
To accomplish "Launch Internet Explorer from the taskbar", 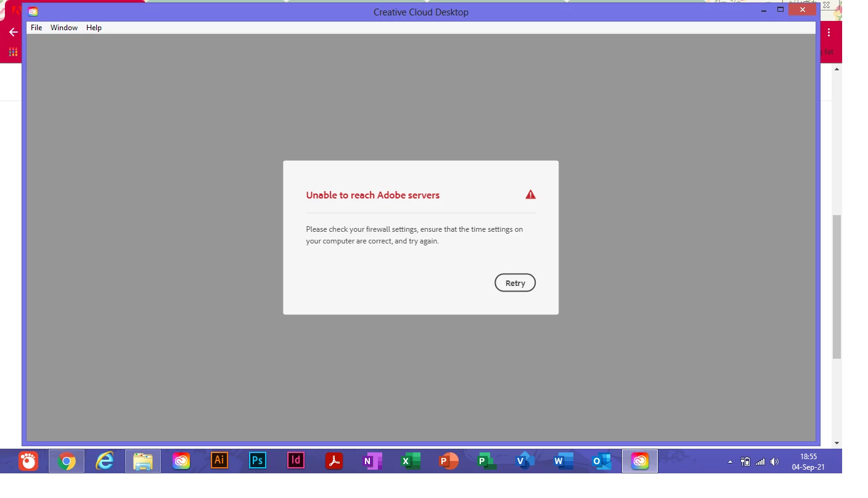I will (x=105, y=461).
